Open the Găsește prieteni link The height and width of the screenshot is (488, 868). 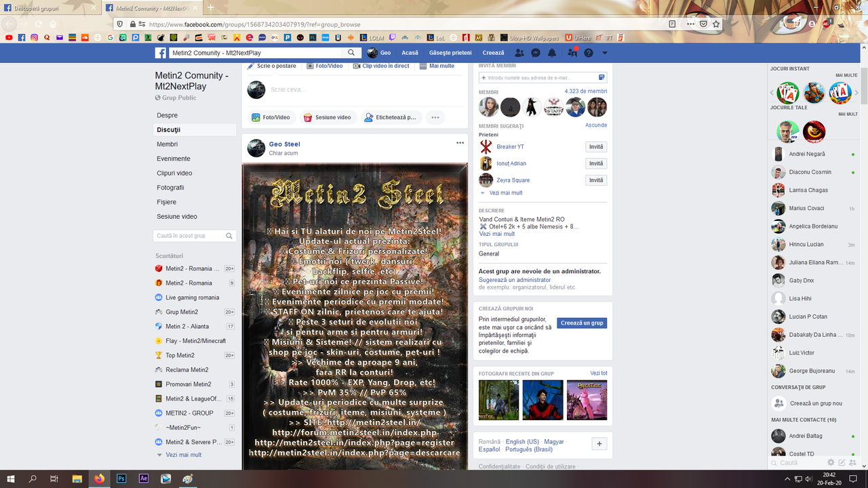tap(450, 53)
